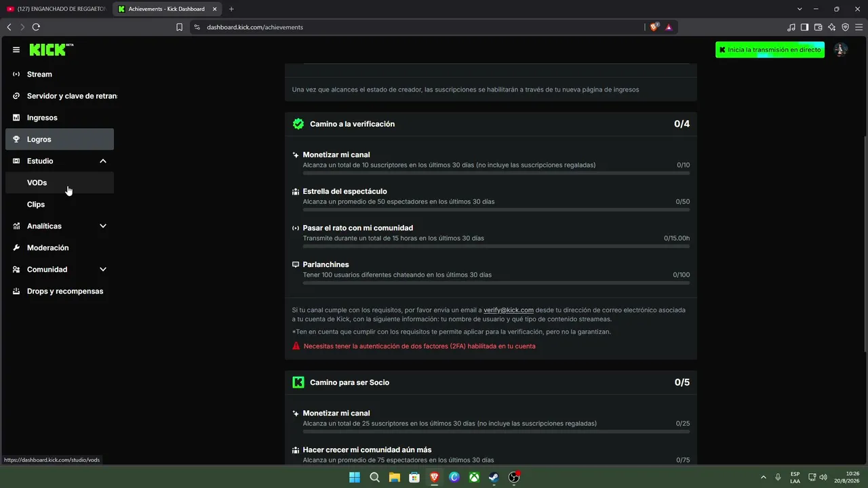This screenshot has height=488, width=868.
Task: Click the Moderación wrench icon
Action: [x=16, y=247]
